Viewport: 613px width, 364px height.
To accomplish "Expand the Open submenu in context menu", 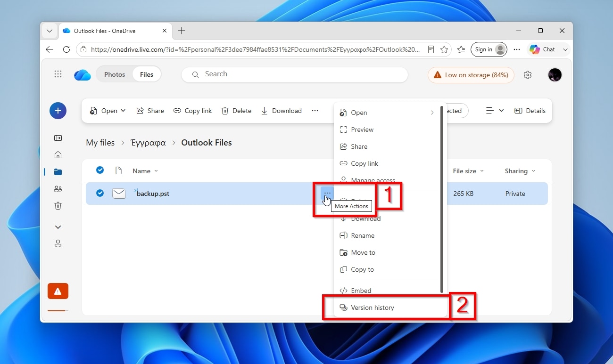I will point(432,113).
